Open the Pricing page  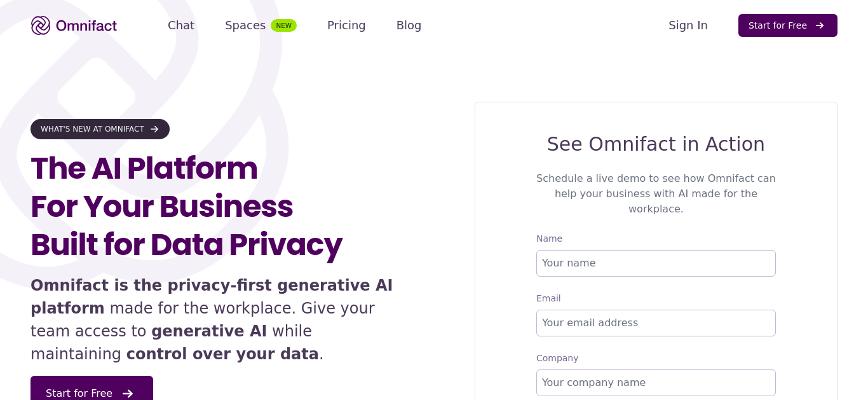[x=346, y=25]
